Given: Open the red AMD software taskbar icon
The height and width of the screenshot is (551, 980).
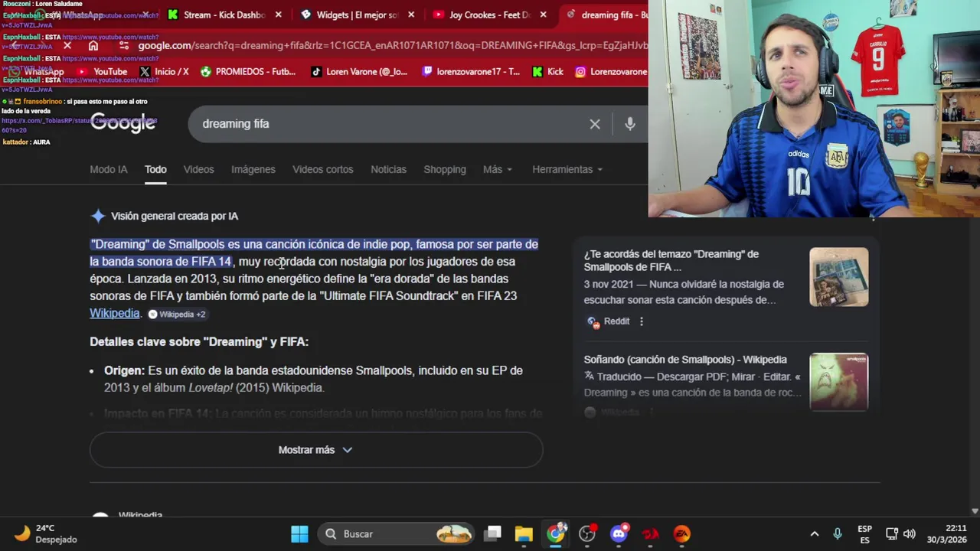Looking at the screenshot, I should (650, 533).
